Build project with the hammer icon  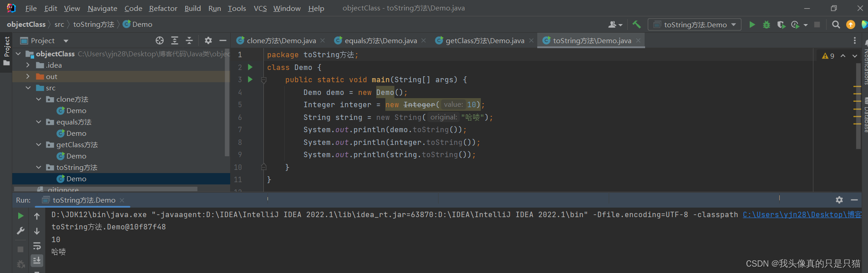coord(636,25)
